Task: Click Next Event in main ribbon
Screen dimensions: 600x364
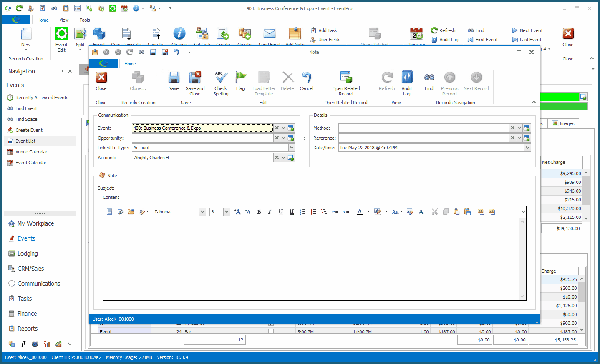Action: pos(527,30)
